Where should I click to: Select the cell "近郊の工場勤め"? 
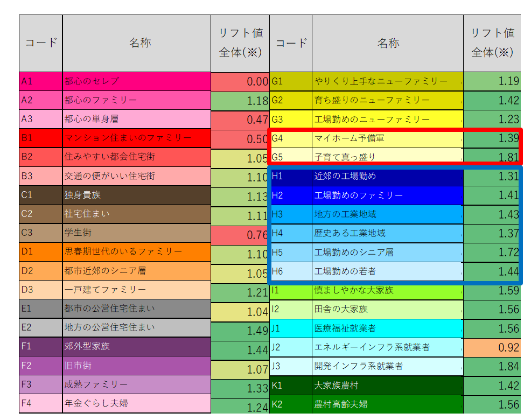(387, 177)
